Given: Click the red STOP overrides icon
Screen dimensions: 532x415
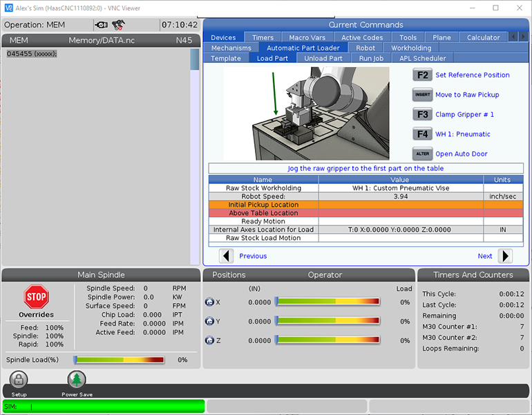Looking at the screenshot, I should 36,297.
